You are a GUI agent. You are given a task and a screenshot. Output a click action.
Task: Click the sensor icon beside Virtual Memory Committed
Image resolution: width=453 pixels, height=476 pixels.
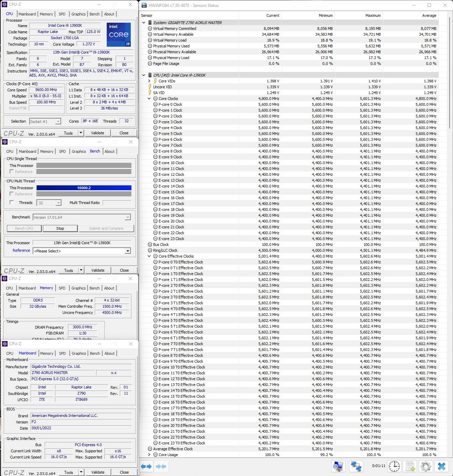pyautogui.click(x=150, y=29)
